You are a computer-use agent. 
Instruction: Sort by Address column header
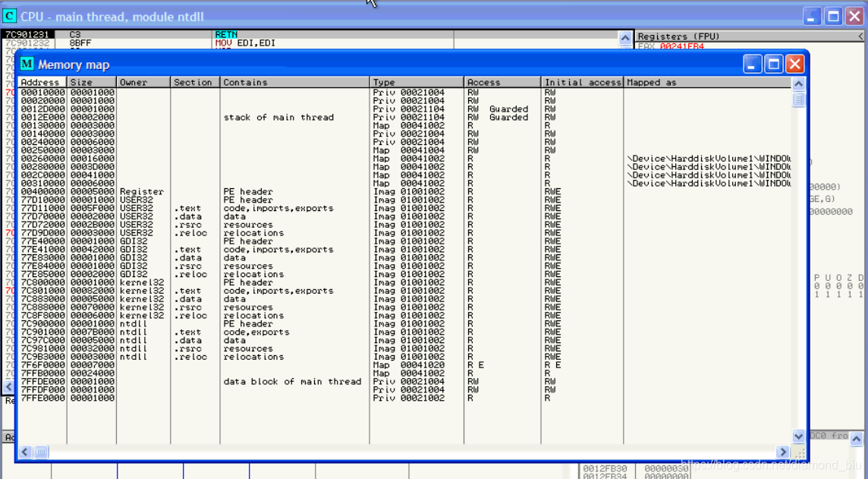(42, 82)
